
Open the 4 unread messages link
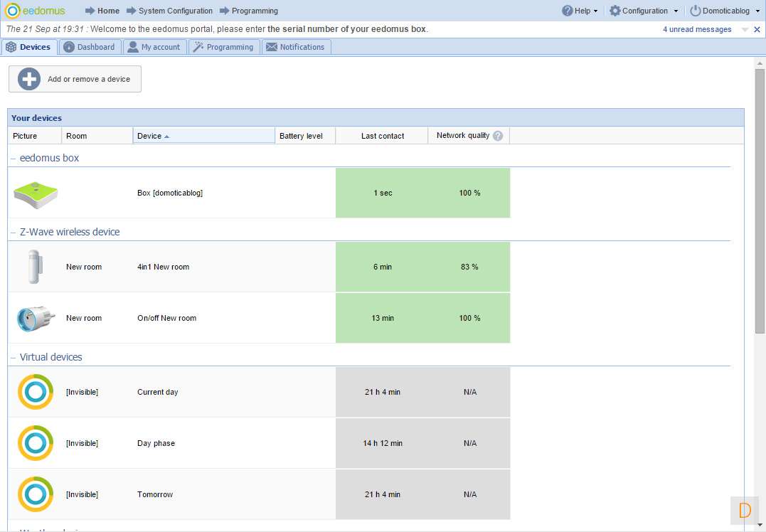click(x=697, y=30)
